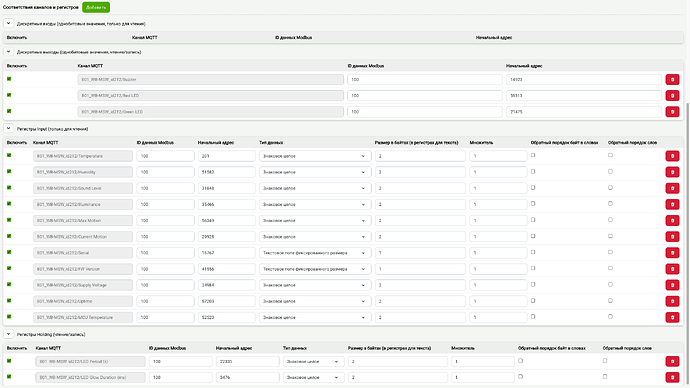The width and height of the screenshot is (690, 388).
Task: Enable reverse byte order for Uptime
Action: [x=533, y=300]
